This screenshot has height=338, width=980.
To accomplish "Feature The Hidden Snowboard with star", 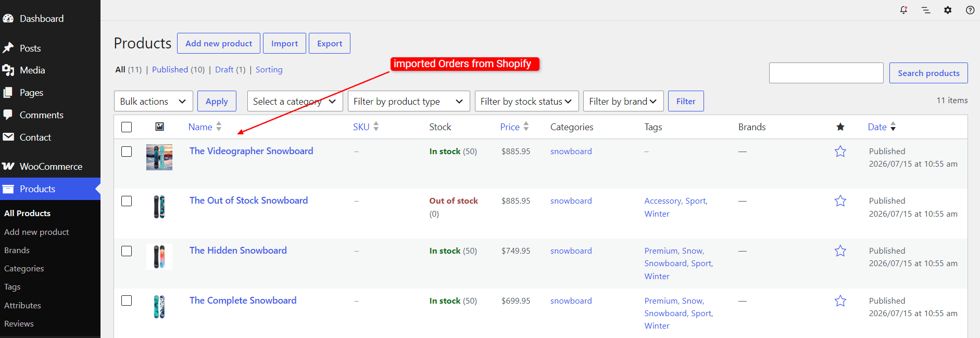I will point(840,251).
